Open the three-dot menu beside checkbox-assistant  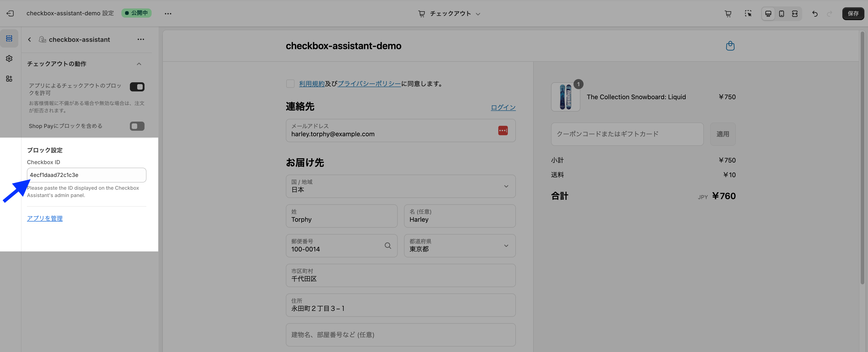(140, 39)
